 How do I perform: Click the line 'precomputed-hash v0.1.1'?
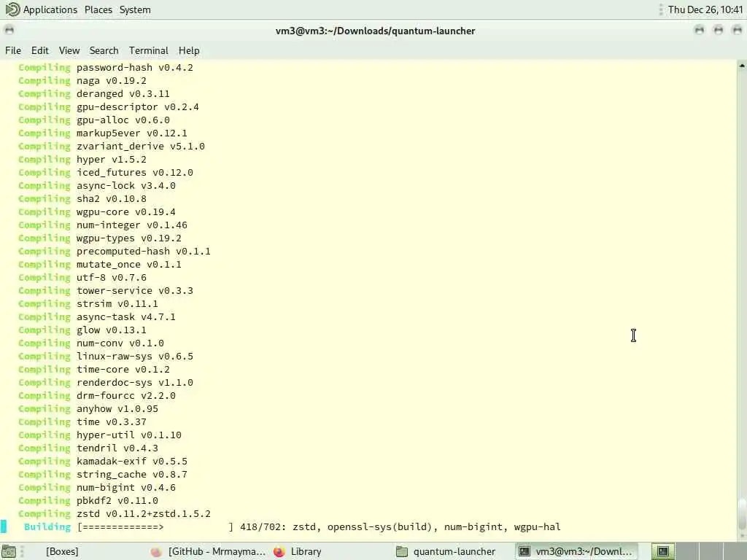tap(144, 252)
